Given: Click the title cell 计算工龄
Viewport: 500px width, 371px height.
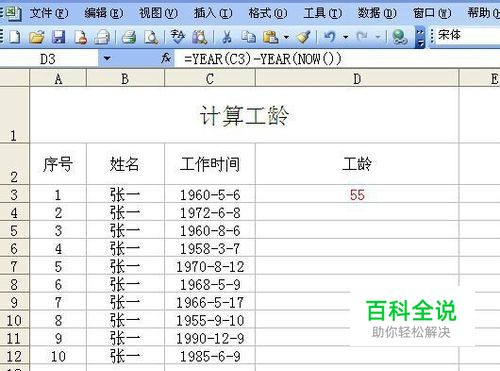Looking at the screenshot, I should 244,116.
